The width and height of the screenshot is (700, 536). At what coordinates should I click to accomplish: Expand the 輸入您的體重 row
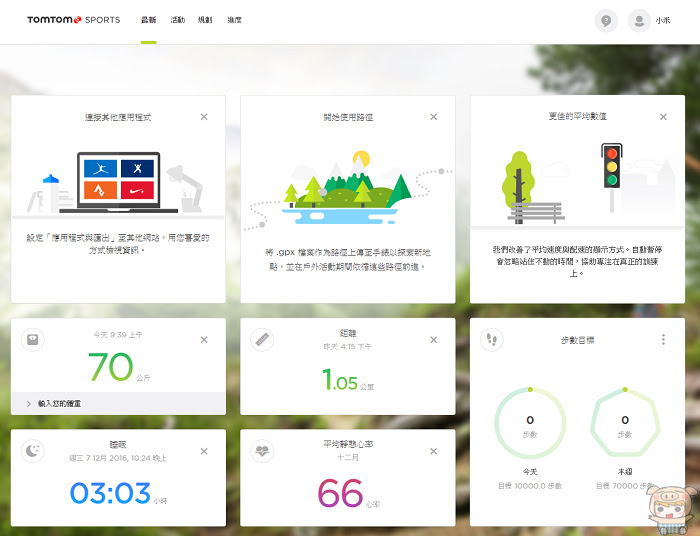point(118,403)
